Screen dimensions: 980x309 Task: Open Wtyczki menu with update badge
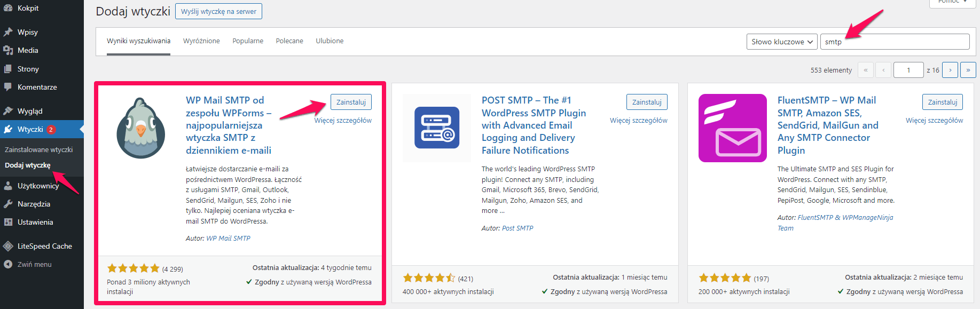[x=42, y=129]
